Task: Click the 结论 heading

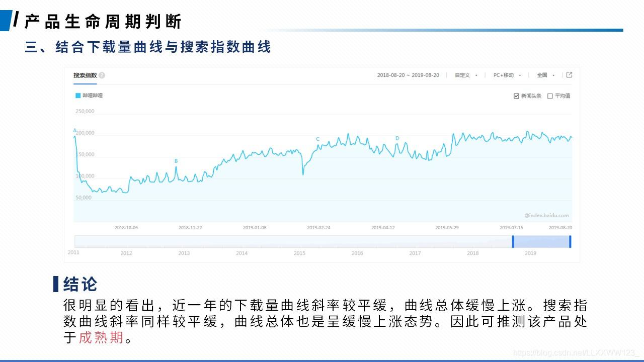Action: (80, 284)
